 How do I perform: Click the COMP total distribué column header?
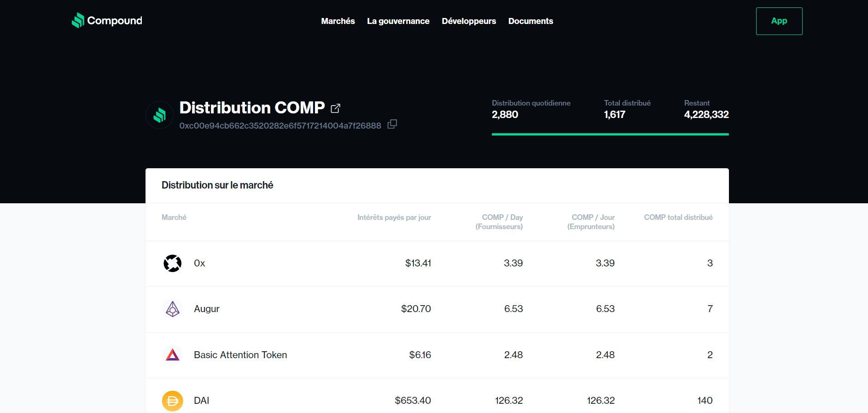pos(678,217)
